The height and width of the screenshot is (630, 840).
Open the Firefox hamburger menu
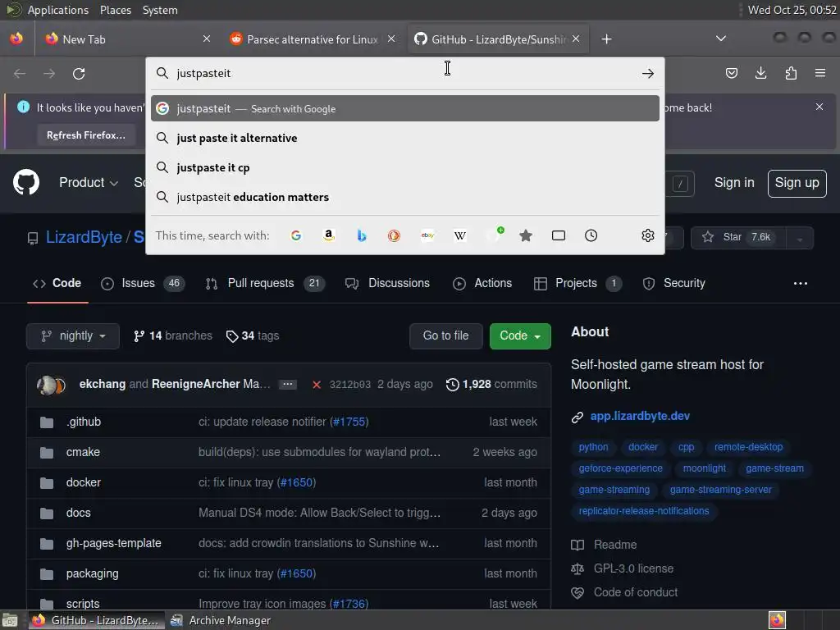820,73
